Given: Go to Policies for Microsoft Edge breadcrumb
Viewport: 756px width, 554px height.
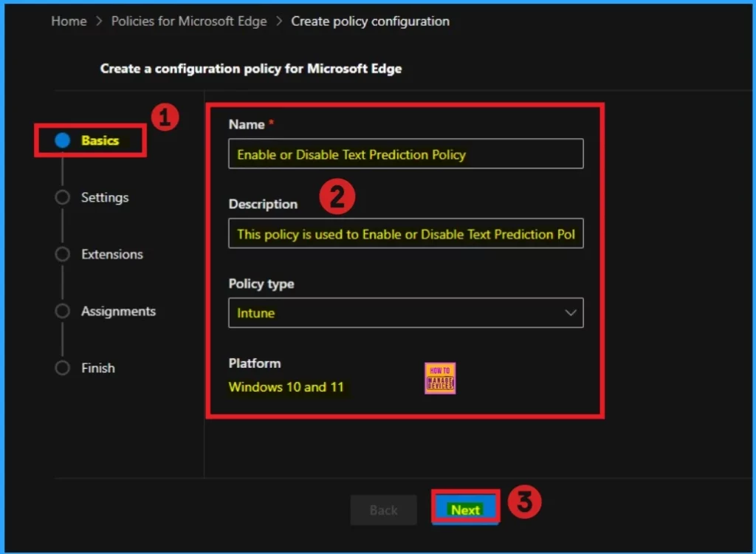Looking at the screenshot, I should click(189, 21).
